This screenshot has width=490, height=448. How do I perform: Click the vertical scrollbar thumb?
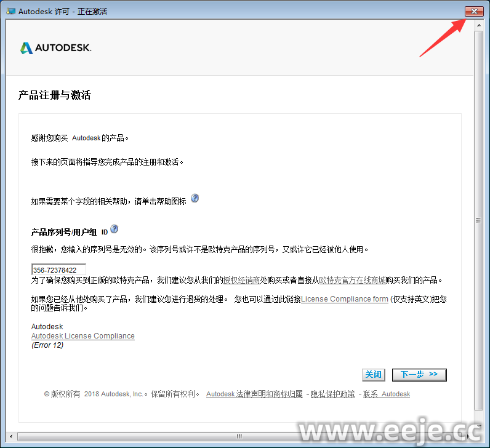click(478, 220)
